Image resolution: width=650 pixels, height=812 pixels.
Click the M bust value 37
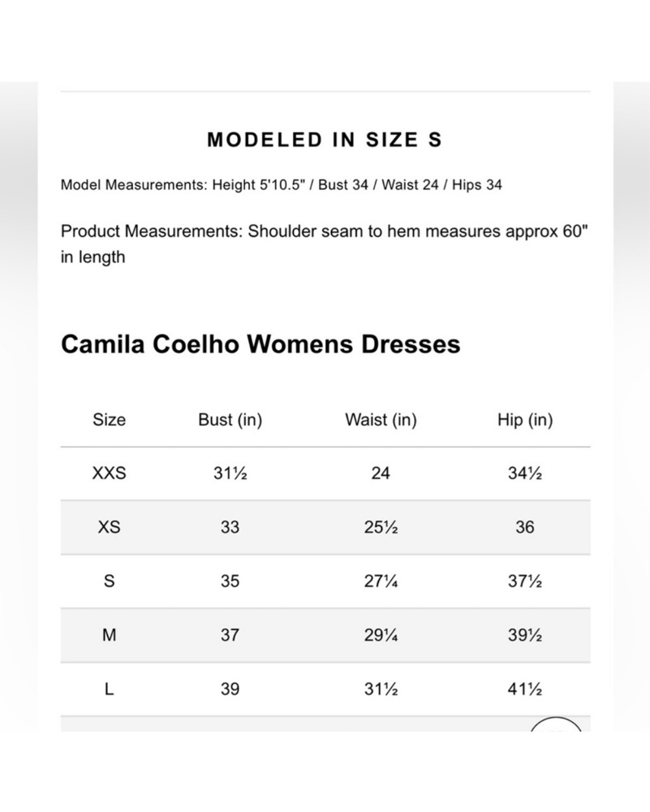pyautogui.click(x=230, y=635)
